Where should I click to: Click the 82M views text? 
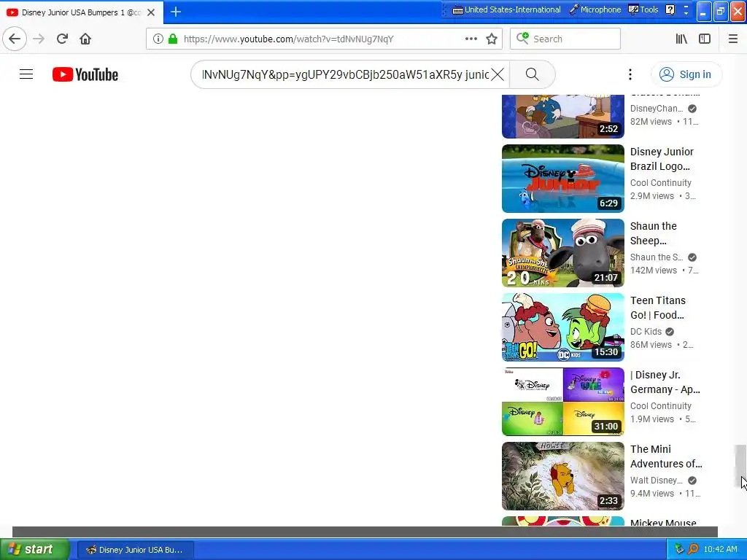[651, 122]
